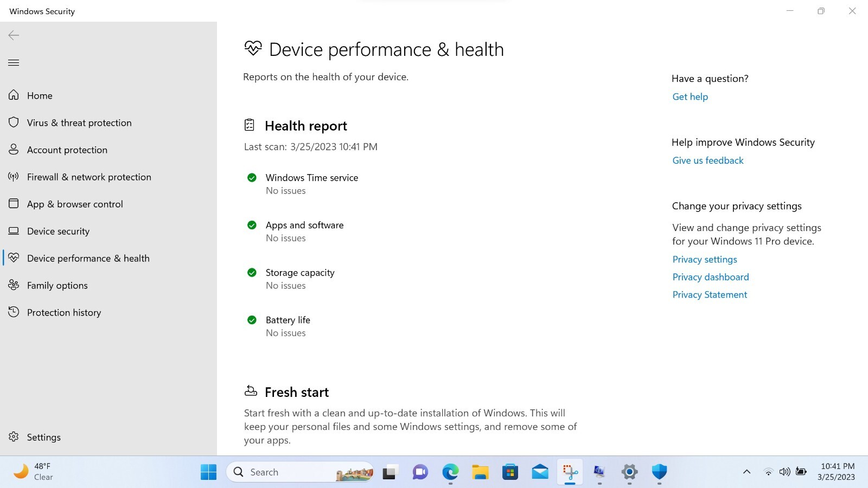
Task: Visit the Privacy dashboard link
Action: point(711,277)
